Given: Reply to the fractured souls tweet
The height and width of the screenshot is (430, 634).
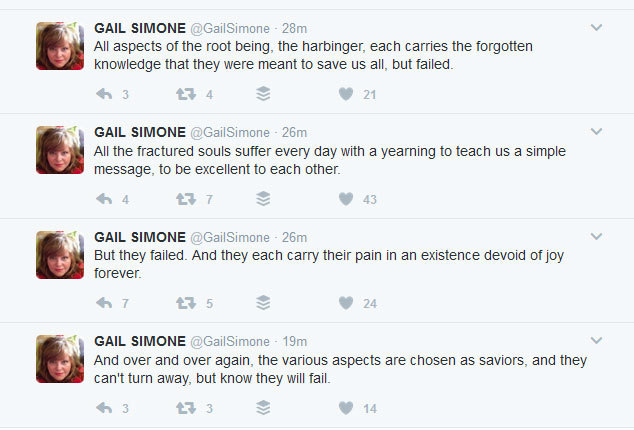Looking at the screenshot, I should tap(103, 199).
